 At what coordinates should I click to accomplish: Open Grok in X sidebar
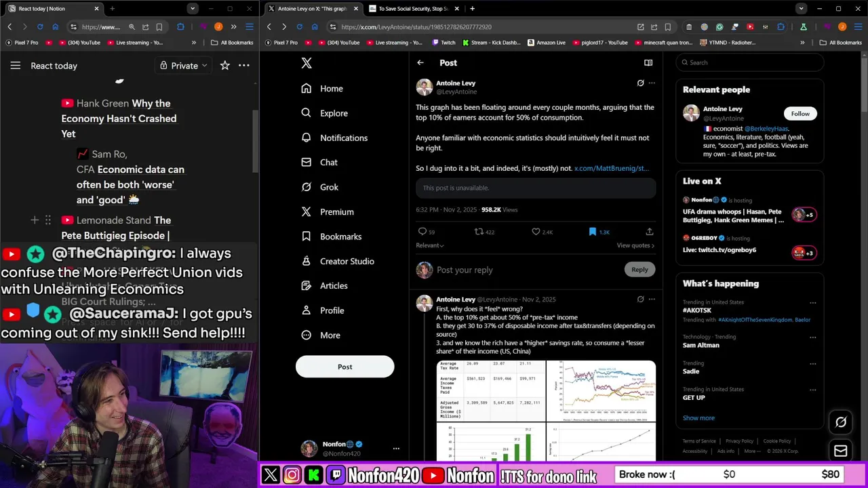pyautogui.click(x=319, y=187)
